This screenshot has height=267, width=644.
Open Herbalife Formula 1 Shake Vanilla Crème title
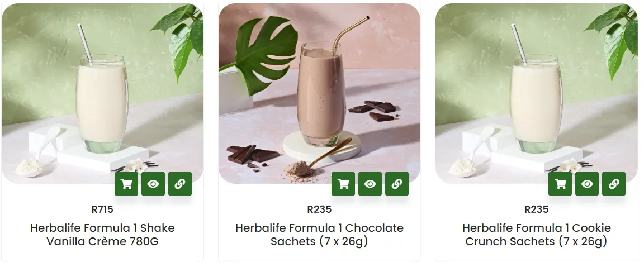[x=102, y=235]
